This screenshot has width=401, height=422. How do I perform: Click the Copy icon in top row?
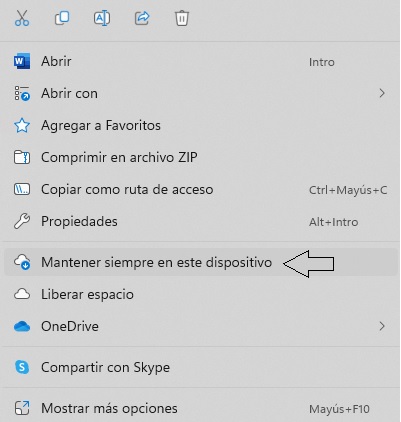click(62, 18)
